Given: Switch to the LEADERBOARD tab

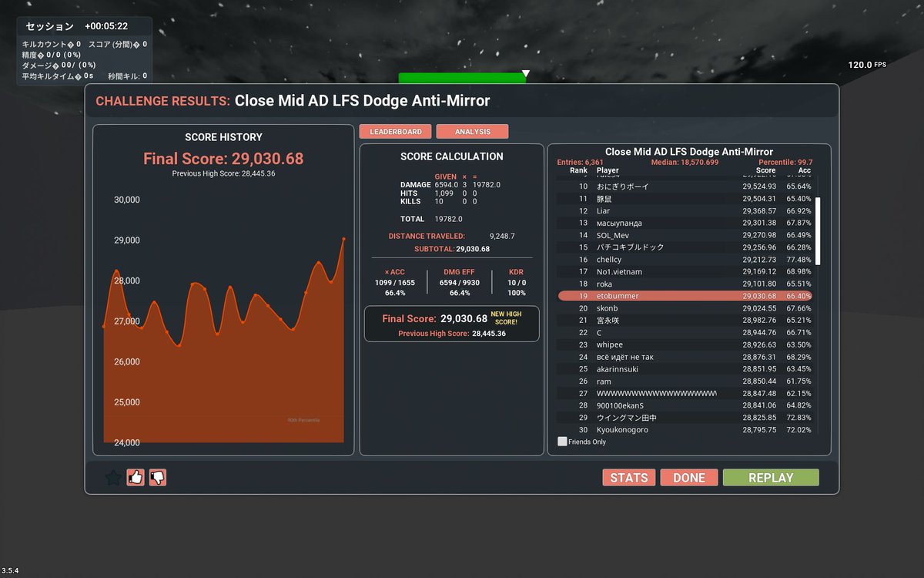Looking at the screenshot, I should [x=396, y=132].
